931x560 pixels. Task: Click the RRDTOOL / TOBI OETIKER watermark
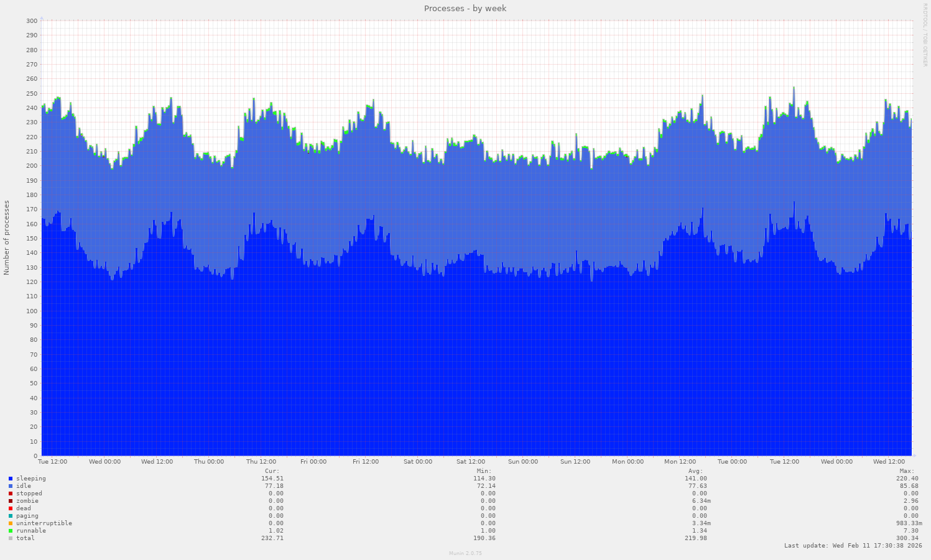click(x=925, y=35)
